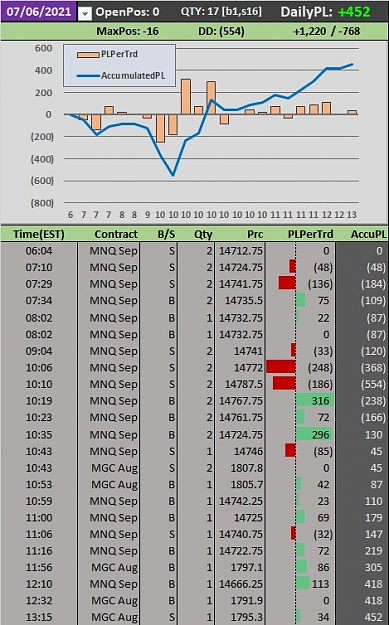The height and width of the screenshot is (625, 389).
Task: Click the price cell 14666.25
Action: click(240, 584)
